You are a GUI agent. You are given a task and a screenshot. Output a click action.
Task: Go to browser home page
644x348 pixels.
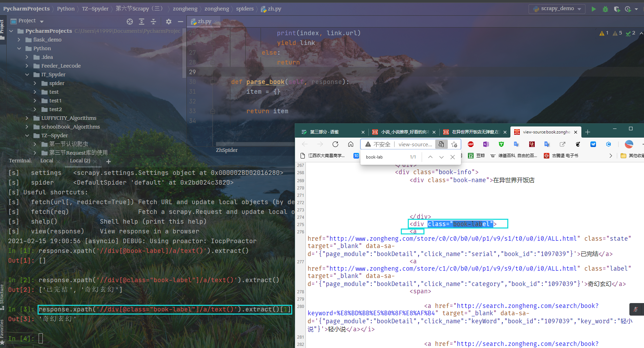pyautogui.click(x=351, y=144)
